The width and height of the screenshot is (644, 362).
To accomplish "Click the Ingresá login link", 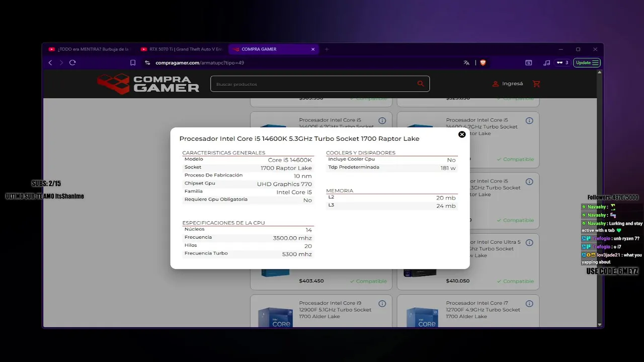I will pyautogui.click(x=508, y=84).
